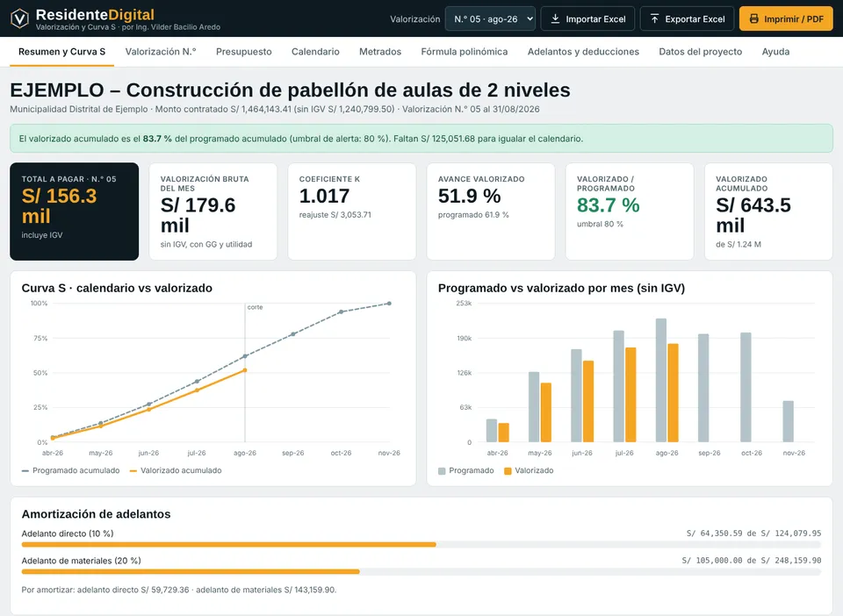Click the Exportar Excel button
This screenshot has height=616, width=843.
(x=687, y=18)
